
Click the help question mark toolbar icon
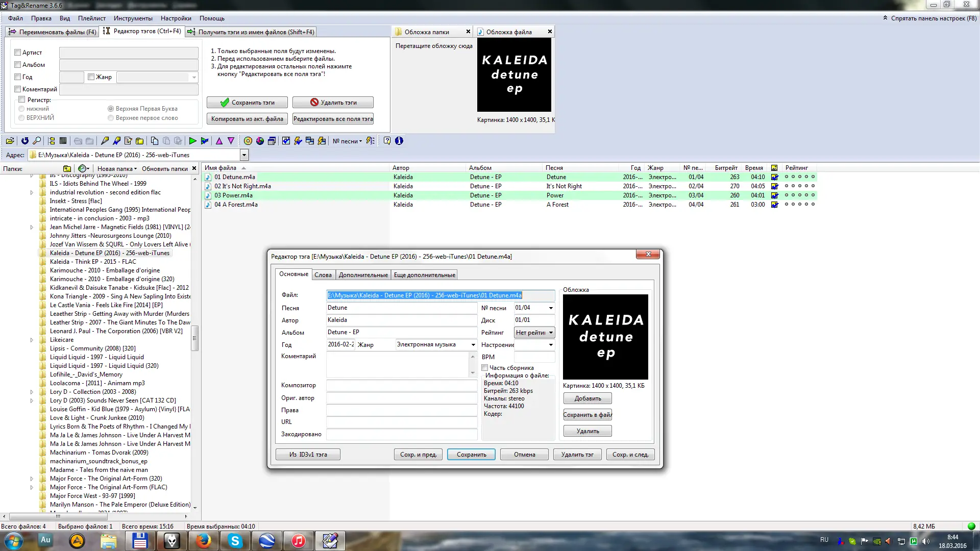pos(387,141)
